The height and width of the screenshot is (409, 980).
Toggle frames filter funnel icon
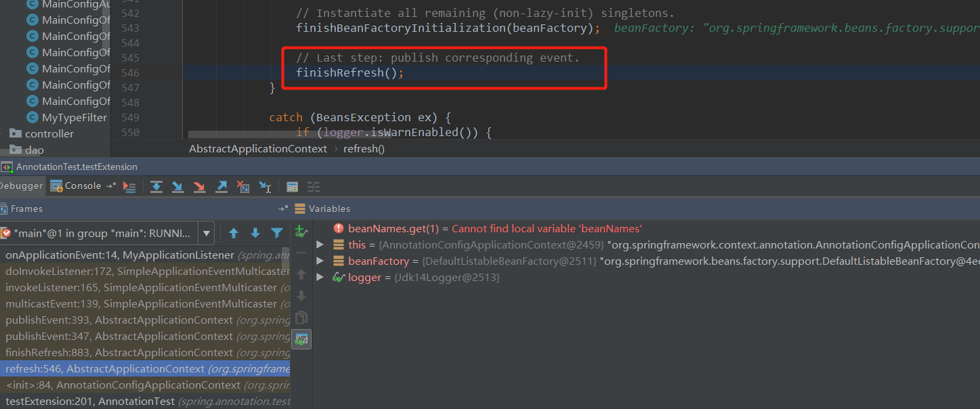tap(277, 233)
